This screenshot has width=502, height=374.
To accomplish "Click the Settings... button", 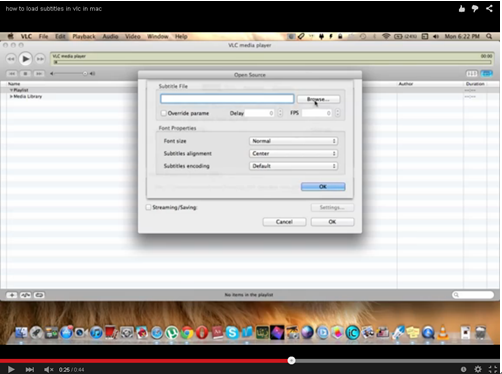I will (332, 207).
